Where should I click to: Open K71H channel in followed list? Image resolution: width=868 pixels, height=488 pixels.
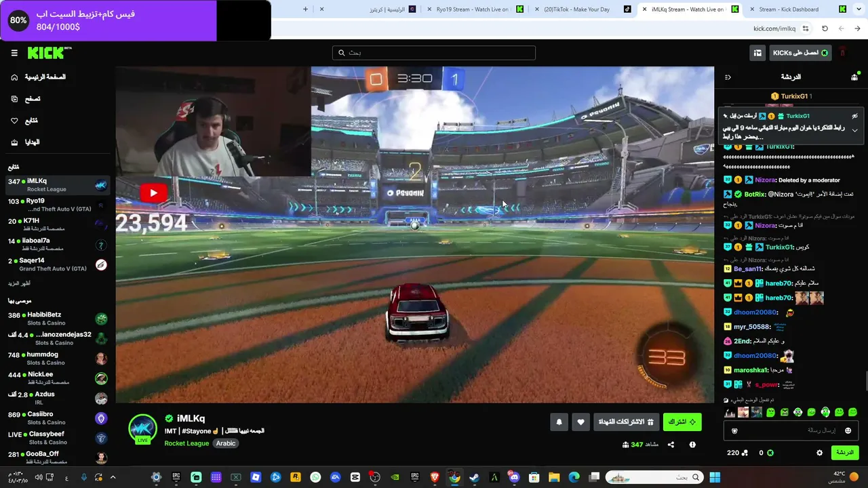click(x=58, y=224)
